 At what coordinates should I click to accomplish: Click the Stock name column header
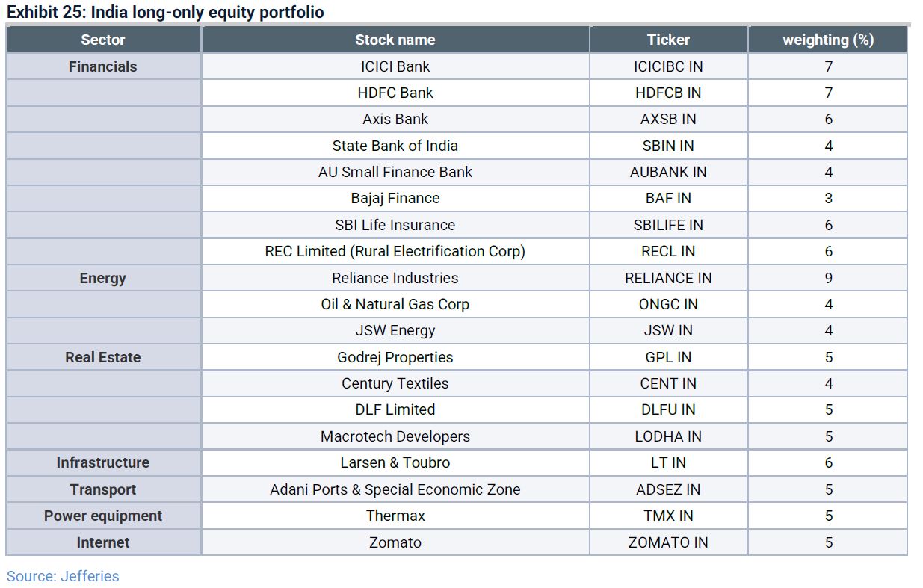click(x=395, y=40)
